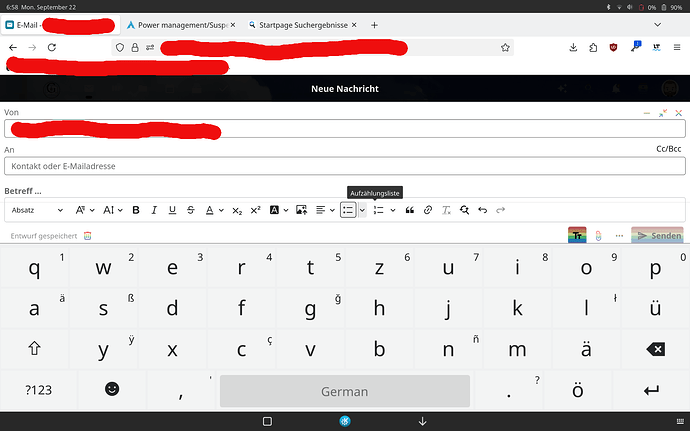Open the Absatz paragraph style dropdown
Image resolution: width=690 pixels, height=431 pixels.
tap(37, 210)
